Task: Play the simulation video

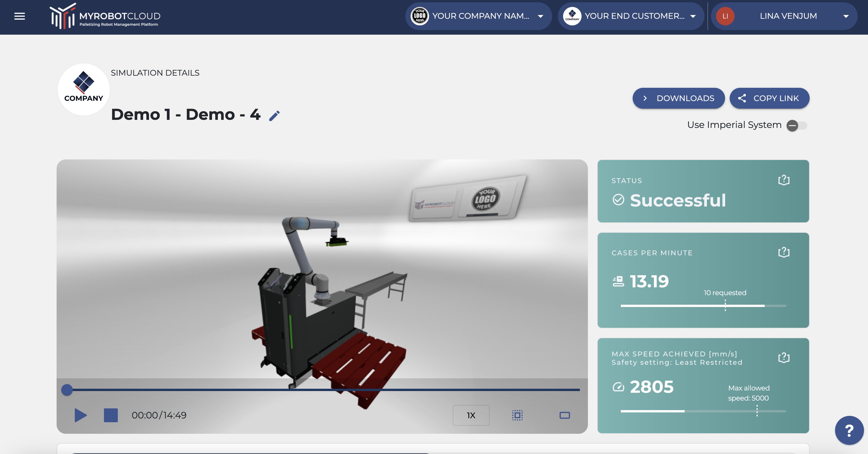Action: coord(80,415)
